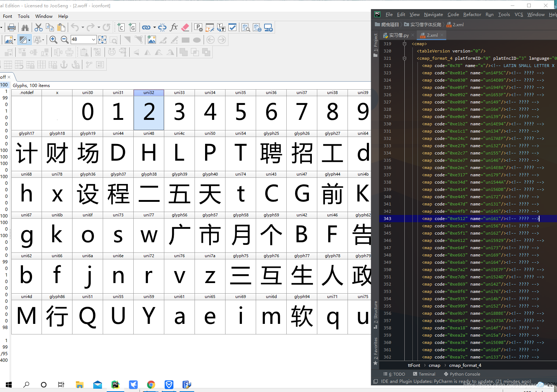Click the Paste clipboard icon
557x392 pixels.
(62, 28)
